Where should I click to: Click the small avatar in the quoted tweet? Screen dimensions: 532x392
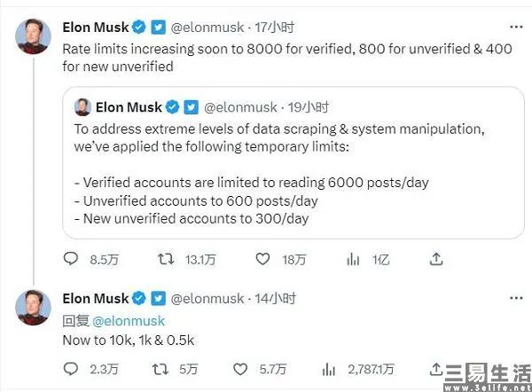click(x=82, y=107)
